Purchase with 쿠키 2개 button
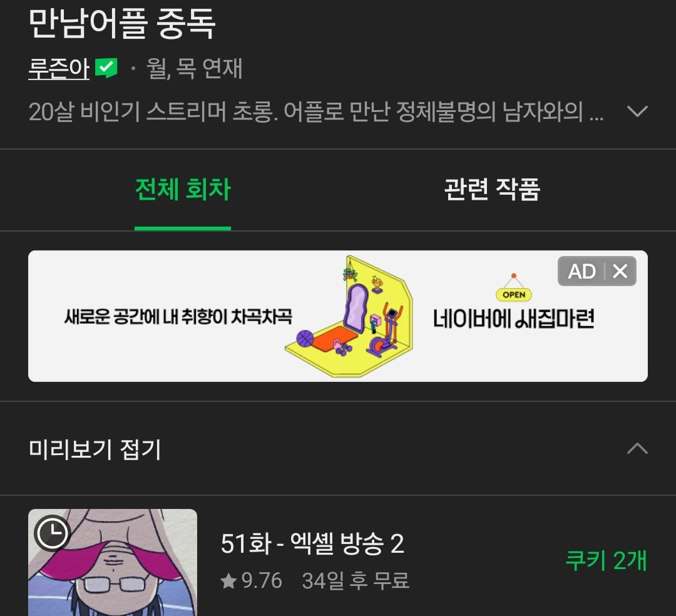This screenshot has width=676, height=616. (x=606, y=560)
